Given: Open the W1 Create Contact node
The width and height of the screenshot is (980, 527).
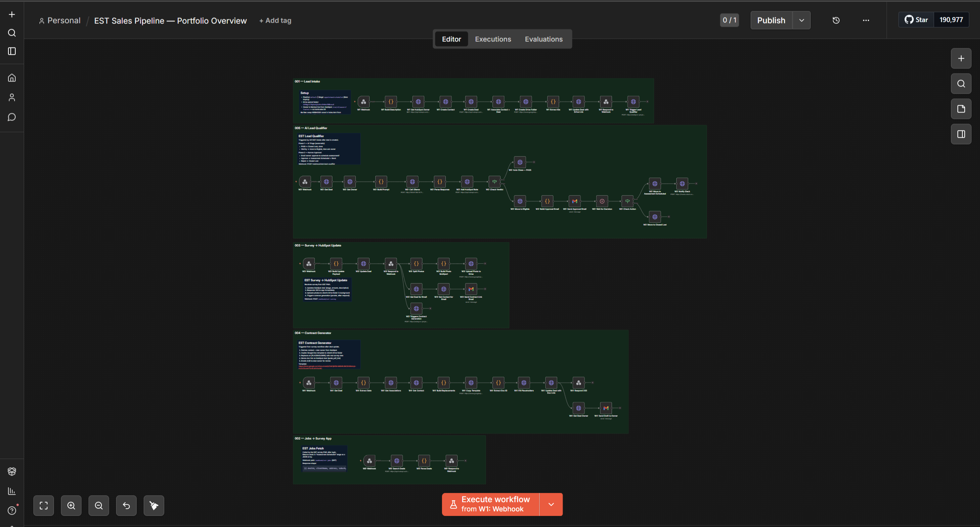Looking at the screenshot, I should coord(445,102).
